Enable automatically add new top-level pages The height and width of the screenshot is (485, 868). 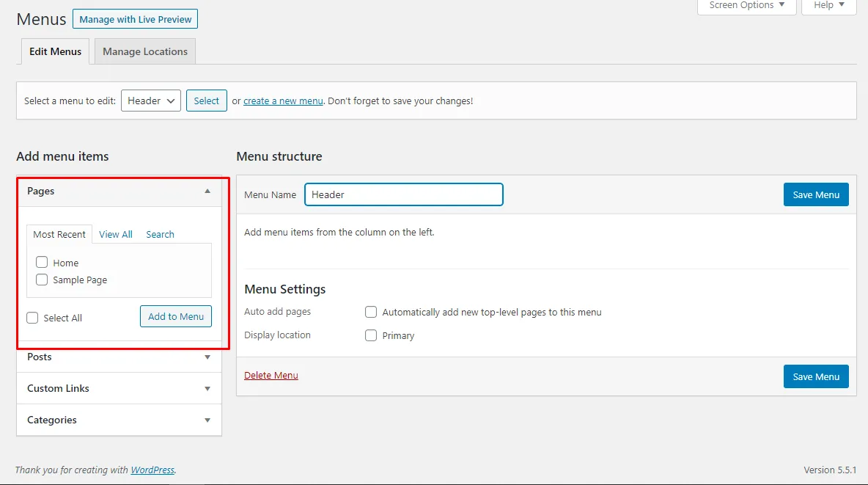[371, 312]
